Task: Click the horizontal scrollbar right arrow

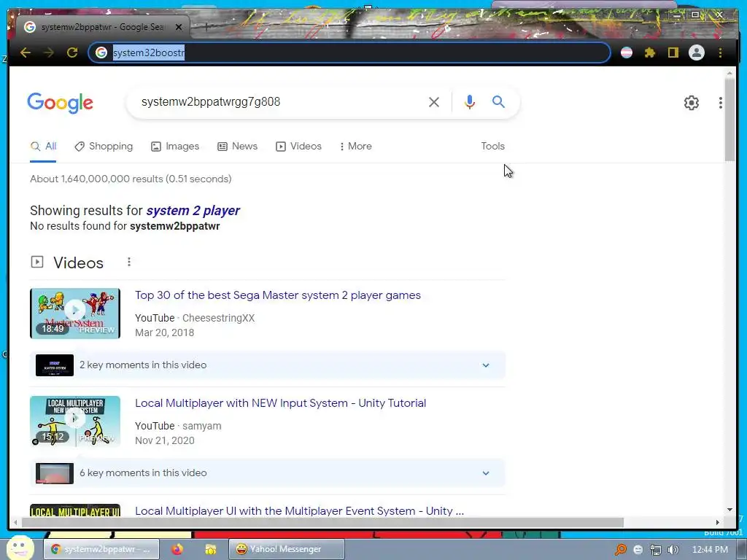Action: pyautogui.click(x=718, y=522)
